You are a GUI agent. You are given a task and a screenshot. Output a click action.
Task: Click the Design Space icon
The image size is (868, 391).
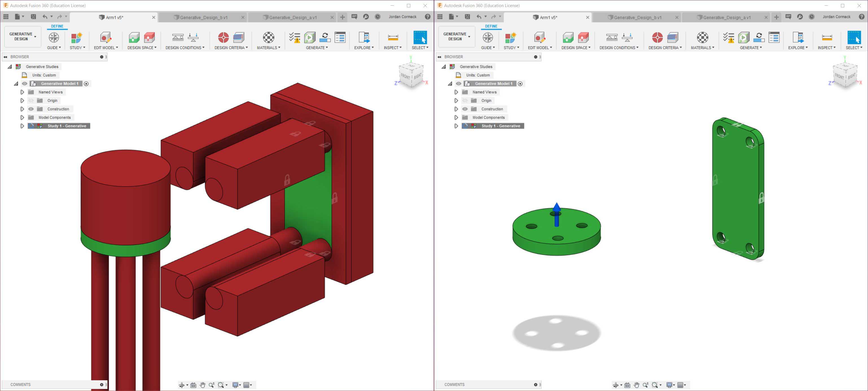pyautogui.click(x=134, y=38)
